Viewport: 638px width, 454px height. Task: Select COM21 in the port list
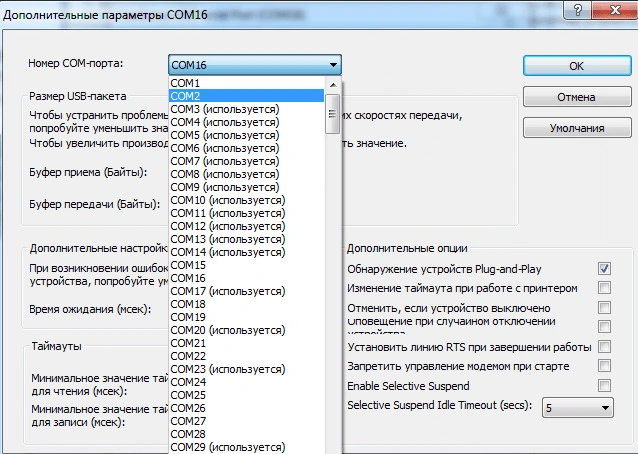coord(247,343)
